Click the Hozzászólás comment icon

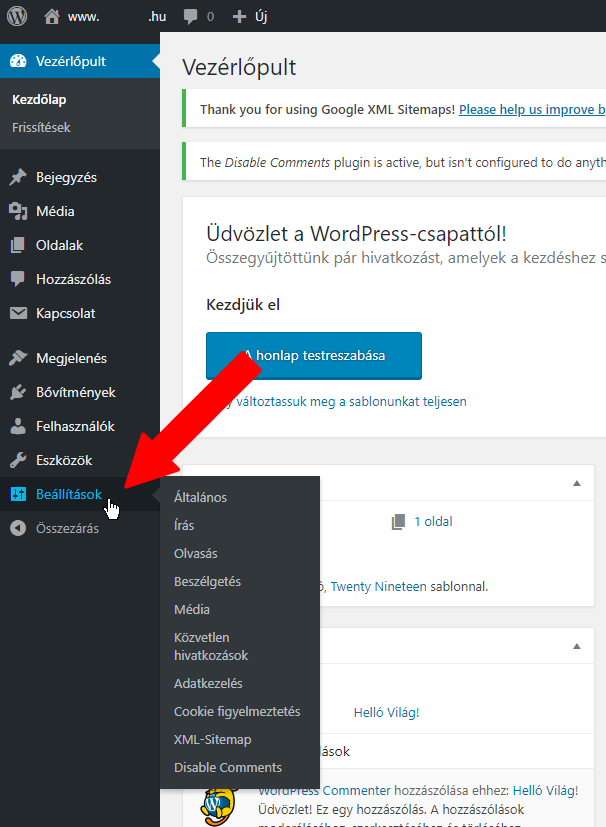pyautogui.click(x=18, y=280)
